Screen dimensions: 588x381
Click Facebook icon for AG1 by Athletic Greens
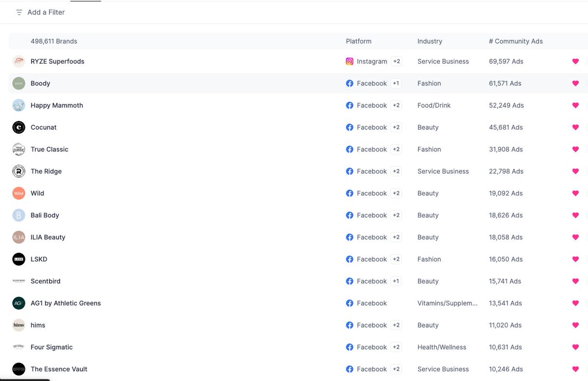click(x=349, y=303)
